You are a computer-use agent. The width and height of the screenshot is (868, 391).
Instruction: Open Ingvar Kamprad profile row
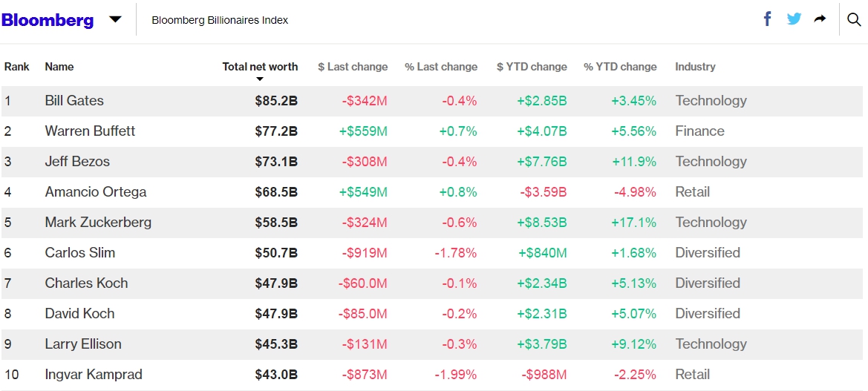click(432, 375)
